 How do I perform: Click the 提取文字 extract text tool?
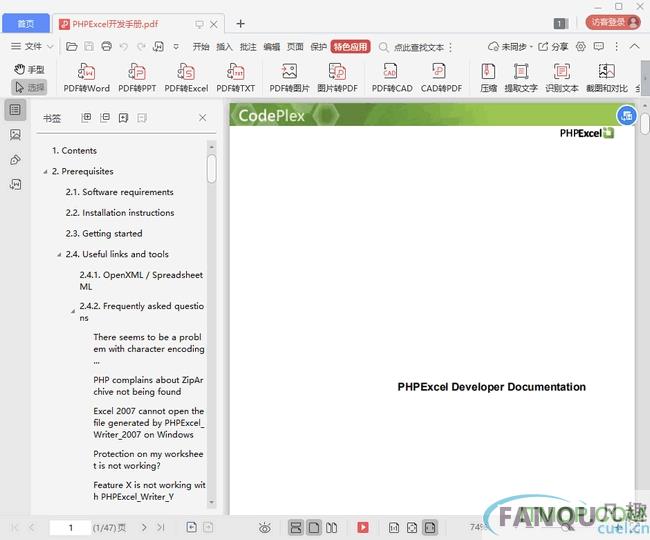click(x=521, y=77)
